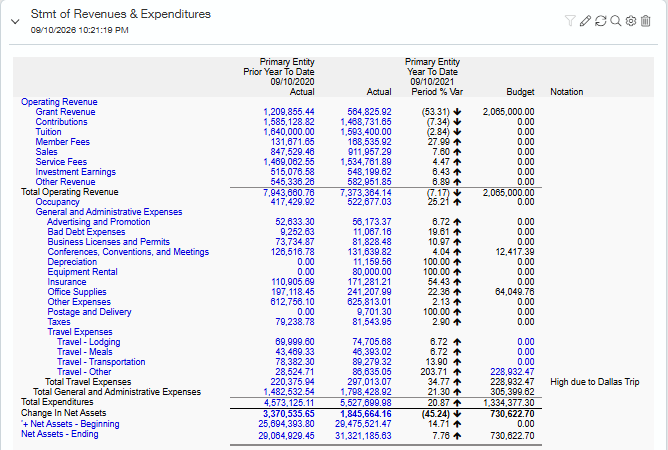Open Advertising and Promotion link
This screenshot has width=668, height=450.
(98, 222)
